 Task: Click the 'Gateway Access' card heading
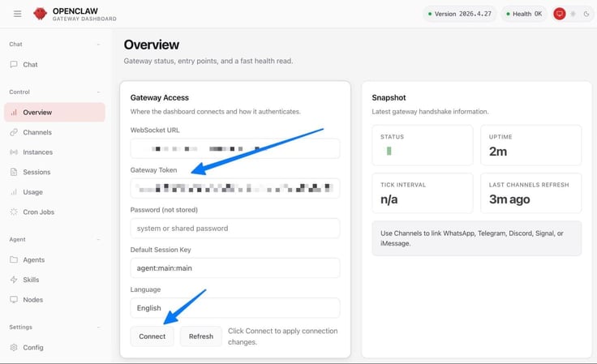coord(160,98)
